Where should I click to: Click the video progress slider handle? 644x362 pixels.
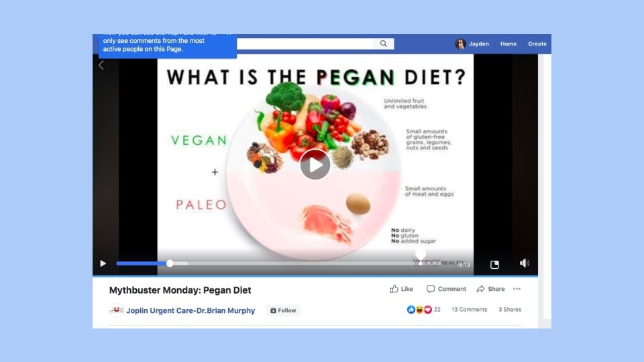point(170,263)
